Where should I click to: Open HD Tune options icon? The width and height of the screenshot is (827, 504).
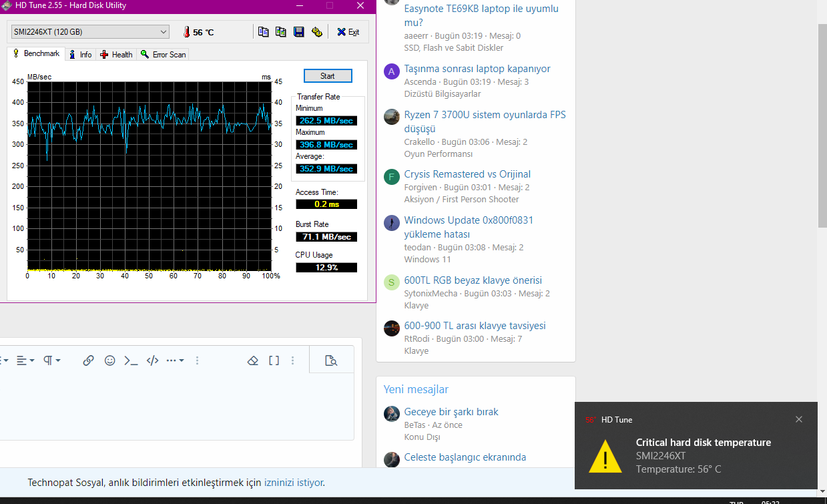(x=317, y=31)
